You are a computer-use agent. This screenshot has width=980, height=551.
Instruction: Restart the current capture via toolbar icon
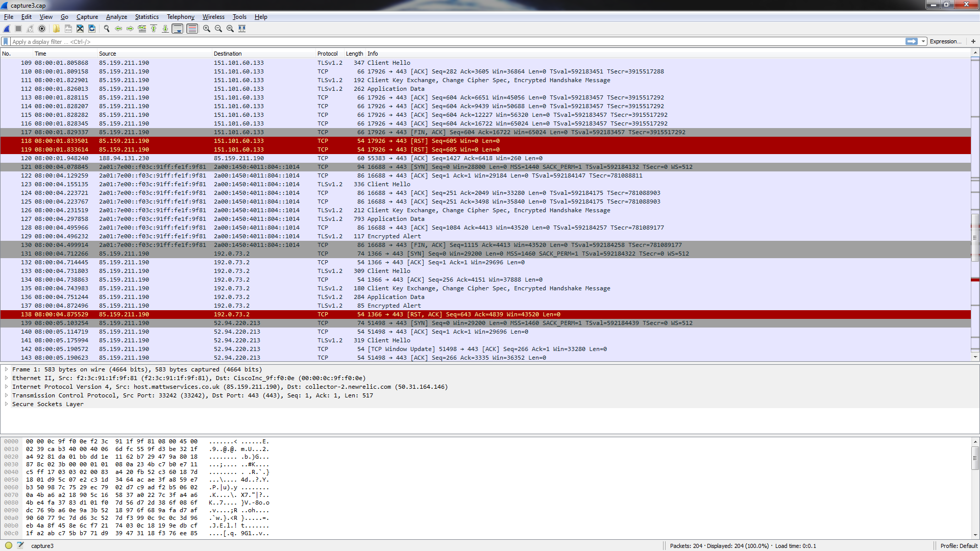30,29
